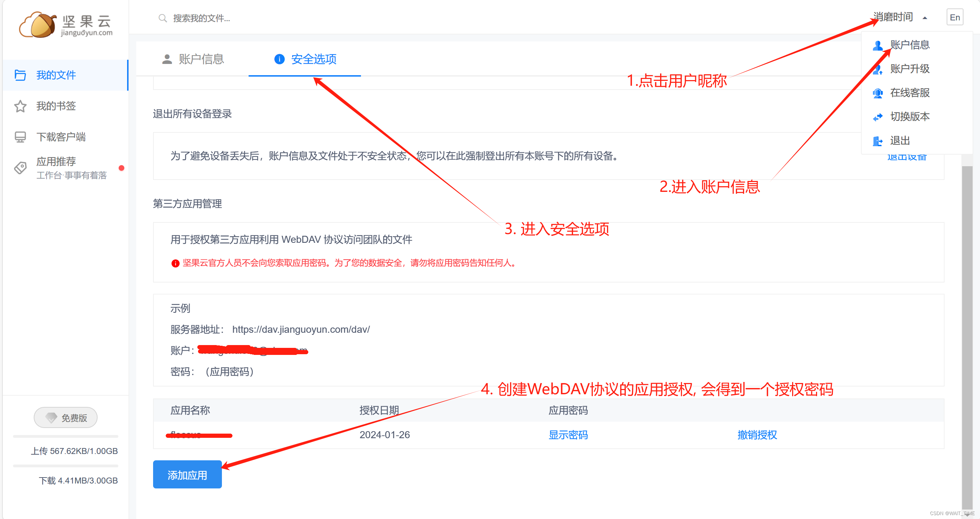
Task: Click the 撤销授权 link
Action: point(757,435)
